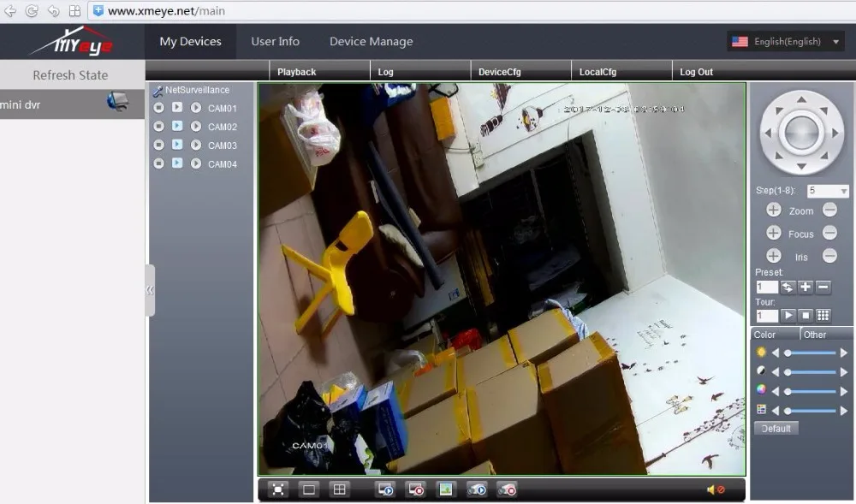Start playing all channels icon
The width and height of the screenshot is (856, 504).
[x=385, y=489]
